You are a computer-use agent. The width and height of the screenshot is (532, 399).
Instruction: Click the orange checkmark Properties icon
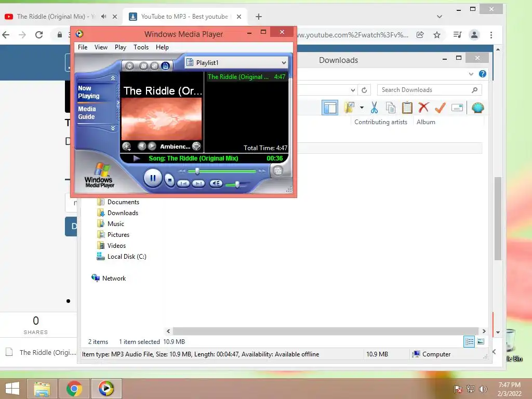tap(440, 108)
